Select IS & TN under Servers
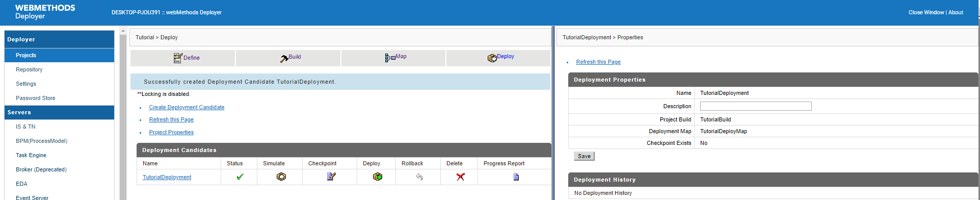Image resolution: width=980 pixels, height=200 pixels. pos(25,127)
